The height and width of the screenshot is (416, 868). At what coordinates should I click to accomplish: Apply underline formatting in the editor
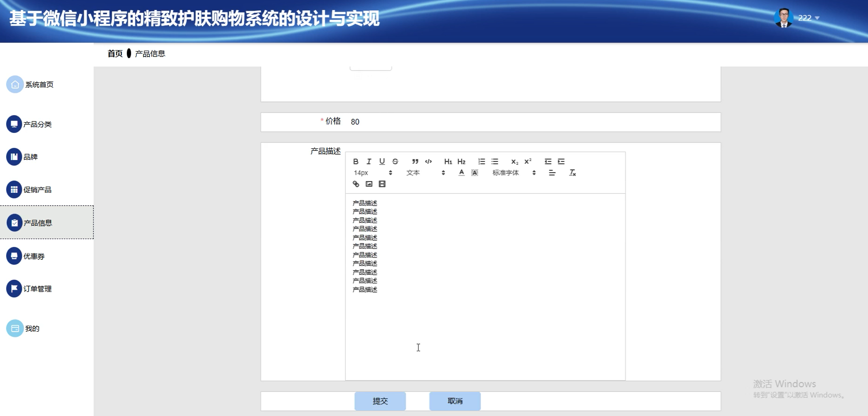coord(382,161)
